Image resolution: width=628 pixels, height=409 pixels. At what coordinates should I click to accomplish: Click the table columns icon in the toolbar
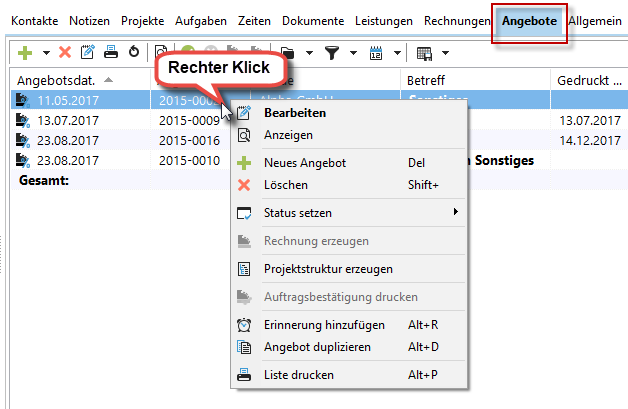(424, 52)
